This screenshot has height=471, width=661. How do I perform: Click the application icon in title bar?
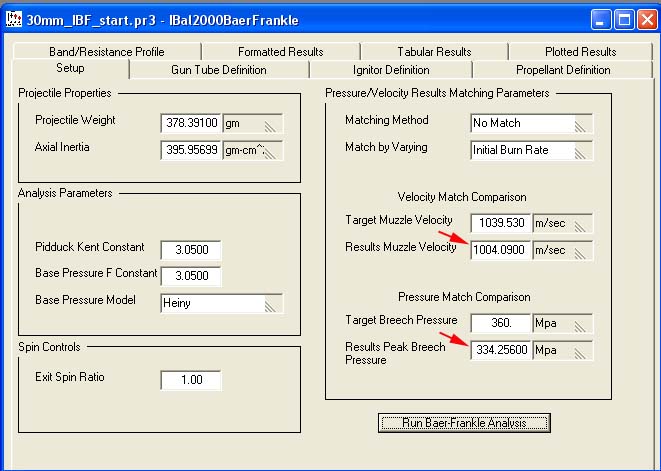(14, 19)
